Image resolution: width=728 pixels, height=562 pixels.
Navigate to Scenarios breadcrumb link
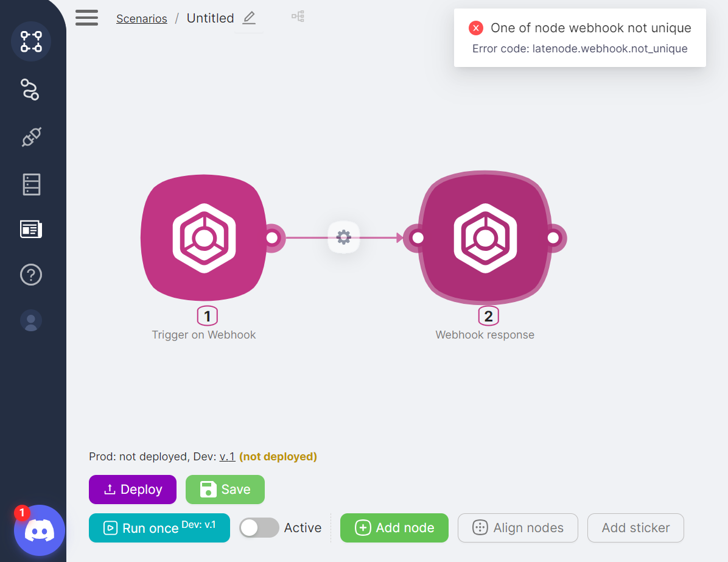coord(141,19)
